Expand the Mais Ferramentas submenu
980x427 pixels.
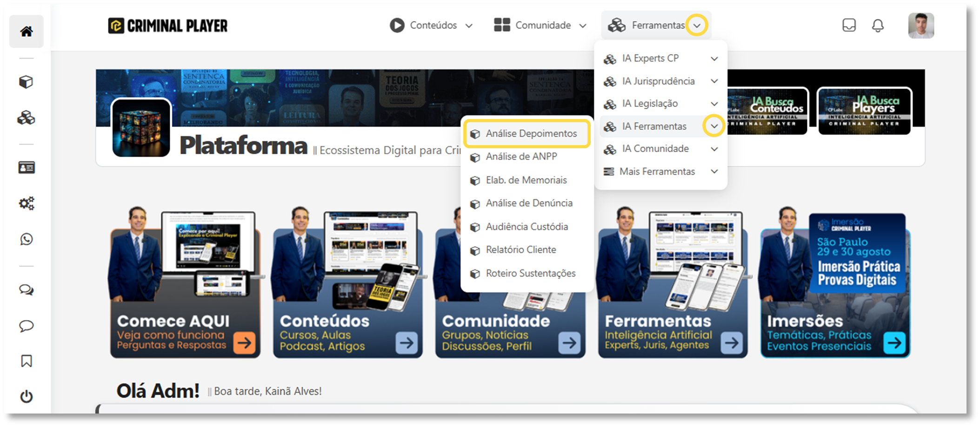[x=714, y=171]
